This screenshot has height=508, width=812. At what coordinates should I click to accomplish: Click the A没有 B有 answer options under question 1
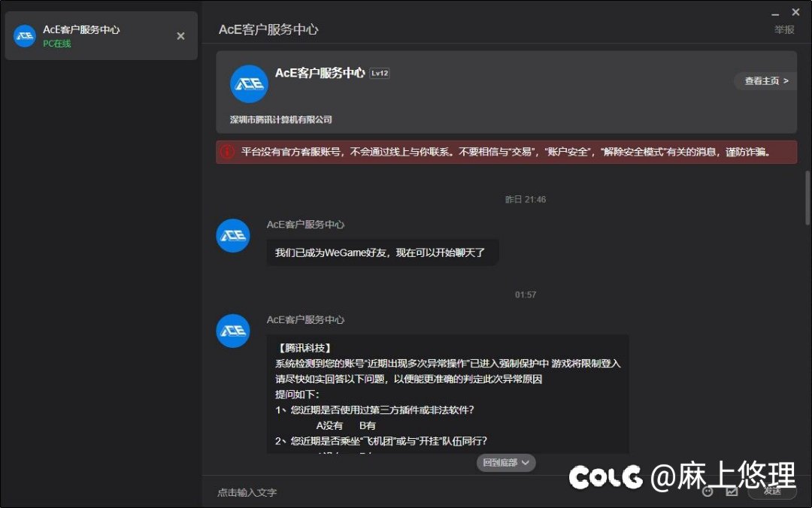click(346, 425)
